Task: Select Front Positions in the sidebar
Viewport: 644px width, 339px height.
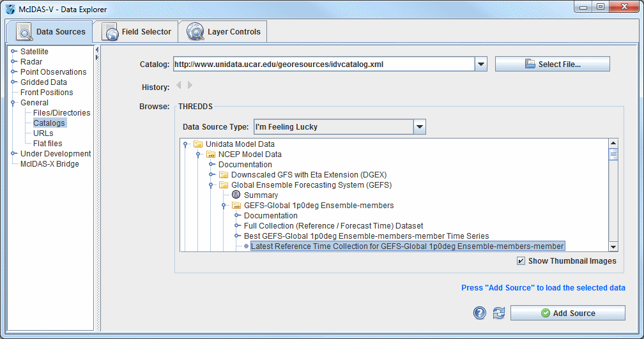Action: pos(47,93)
